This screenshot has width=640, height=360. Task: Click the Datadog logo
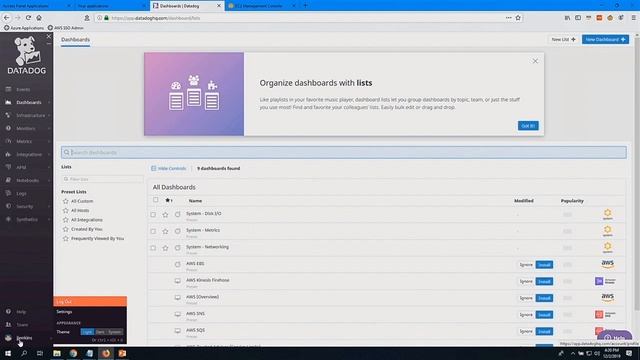click(27, 56)
